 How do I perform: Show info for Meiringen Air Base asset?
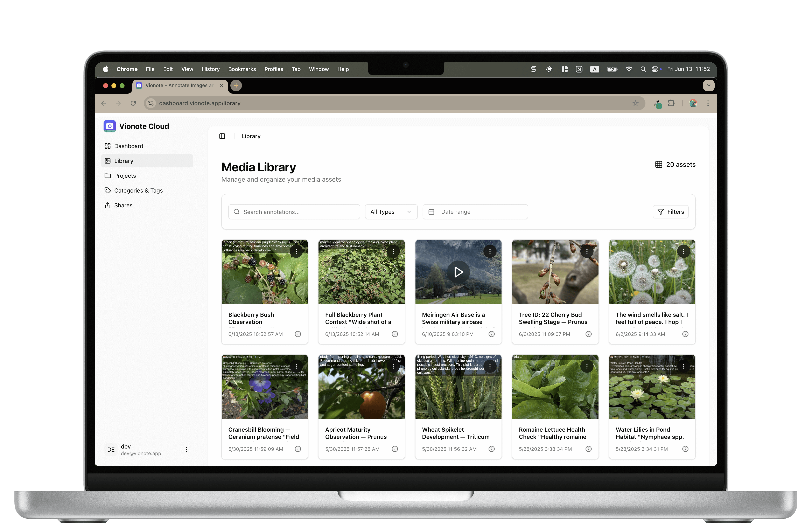point(492,334)
